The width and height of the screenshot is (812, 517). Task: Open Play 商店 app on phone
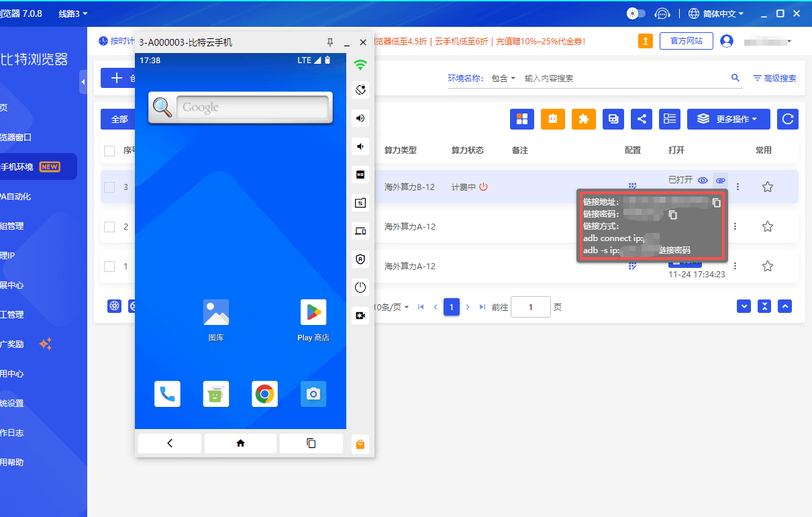(x=313, y=312)
